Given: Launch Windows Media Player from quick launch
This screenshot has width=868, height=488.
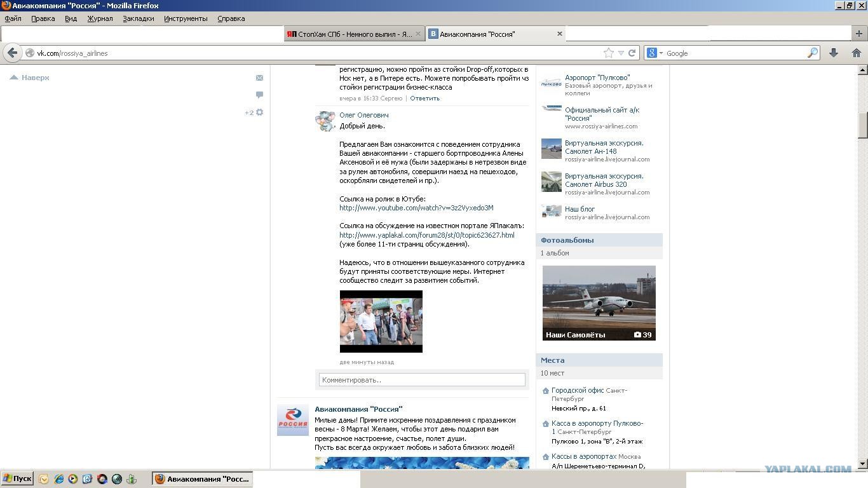Looking at the screenshot, I should [73, 479].
